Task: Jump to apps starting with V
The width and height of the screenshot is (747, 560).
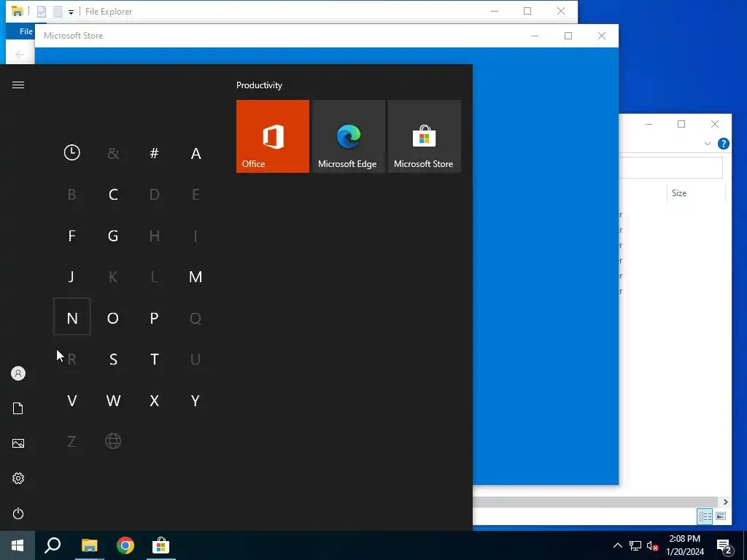Action: (x=72, y=400)
